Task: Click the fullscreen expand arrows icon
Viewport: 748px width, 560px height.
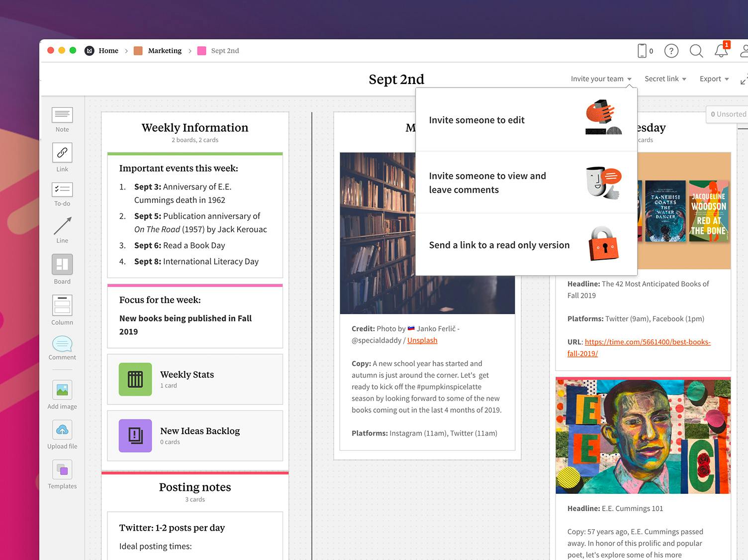Action: 744,80
